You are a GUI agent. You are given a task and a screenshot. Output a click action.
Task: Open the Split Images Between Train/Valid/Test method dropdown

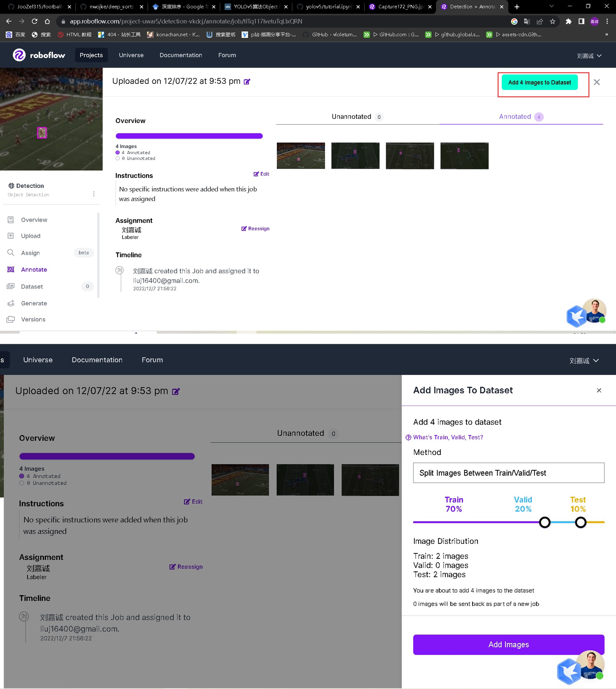pyautogui.click(x=508, y=473)
